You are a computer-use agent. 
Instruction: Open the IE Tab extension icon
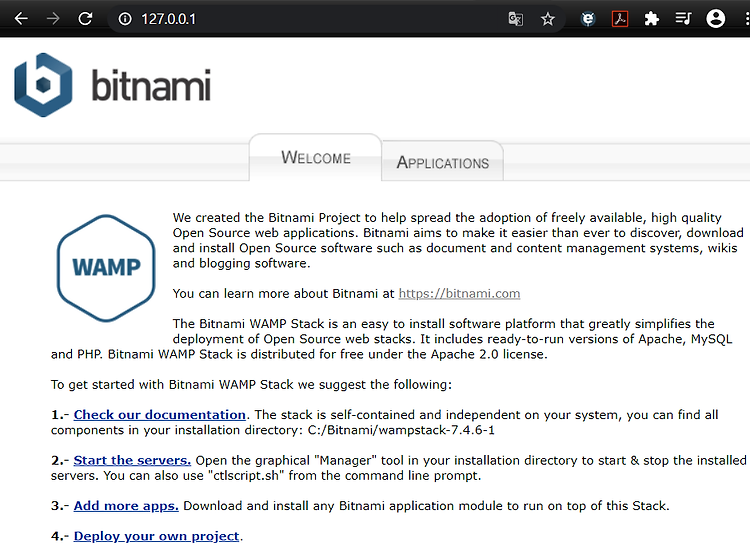coord(588,19)
